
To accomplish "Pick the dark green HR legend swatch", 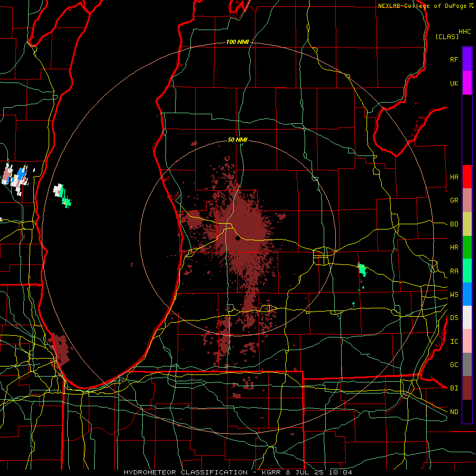I will pos(467,247).
